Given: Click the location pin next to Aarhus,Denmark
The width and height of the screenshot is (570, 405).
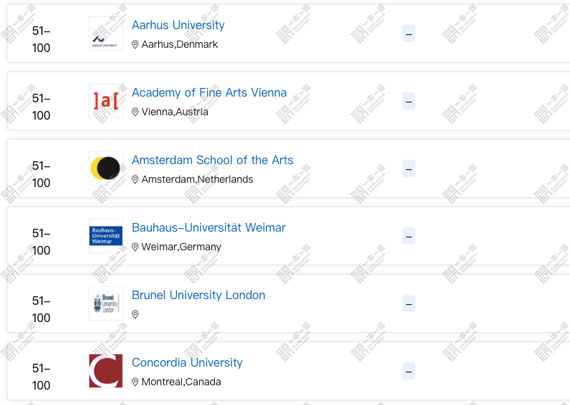Looking at the screenshot, I should click(x=135, y=44).
